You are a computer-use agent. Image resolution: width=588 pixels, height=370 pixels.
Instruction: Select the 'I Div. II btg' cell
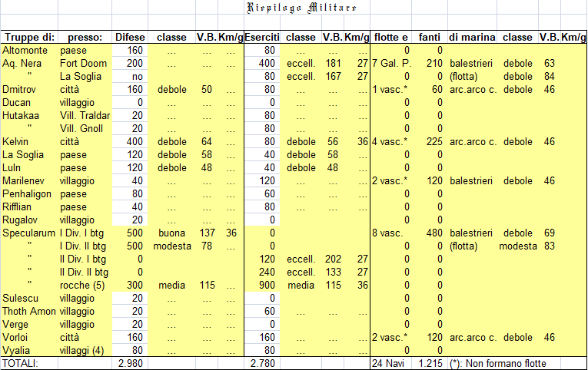[83, 246]
